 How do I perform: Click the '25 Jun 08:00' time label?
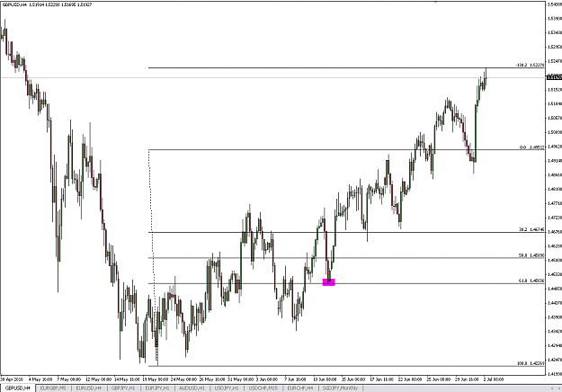[438, 379]
